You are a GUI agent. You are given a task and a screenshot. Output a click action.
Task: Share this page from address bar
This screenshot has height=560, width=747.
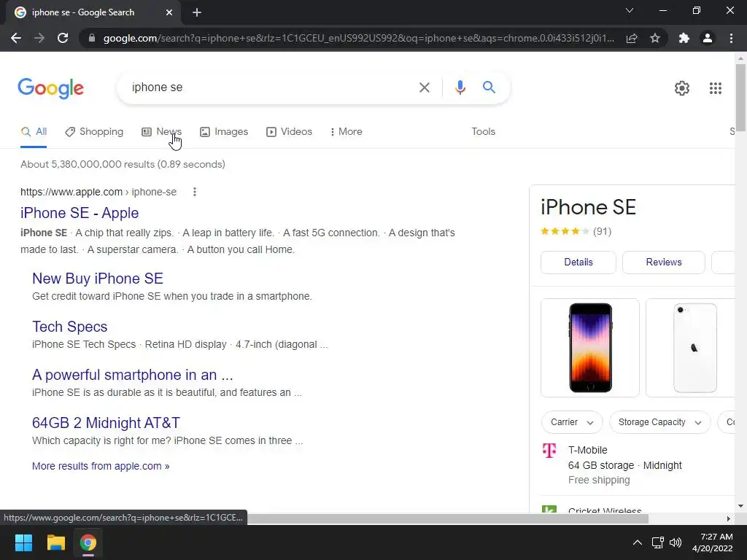(632, 38)
